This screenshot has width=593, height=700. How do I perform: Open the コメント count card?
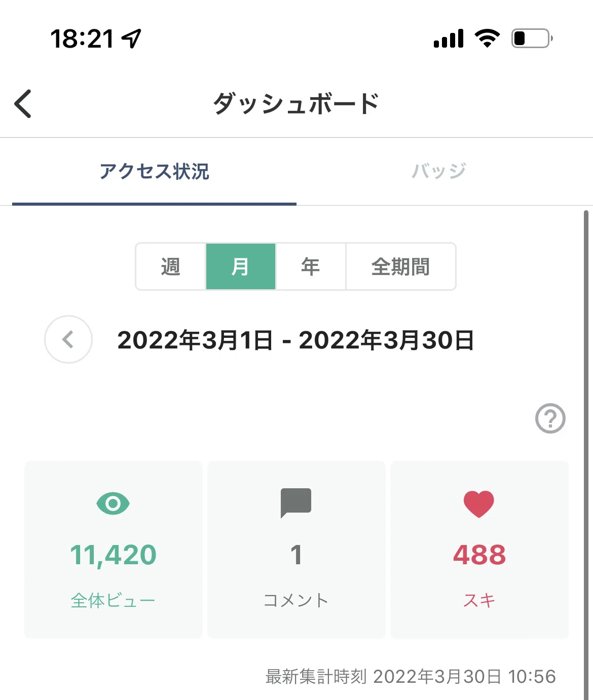296,550
